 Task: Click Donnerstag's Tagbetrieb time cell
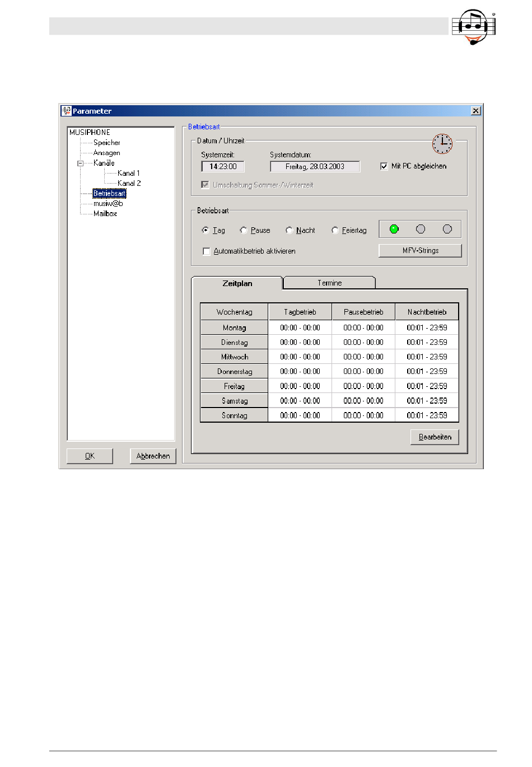(300, 371)
